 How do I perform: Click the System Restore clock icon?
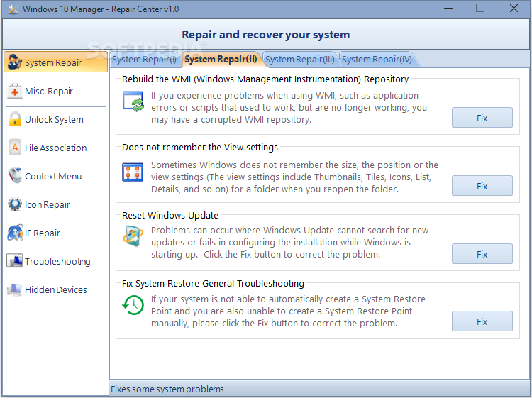pos(133,305)
